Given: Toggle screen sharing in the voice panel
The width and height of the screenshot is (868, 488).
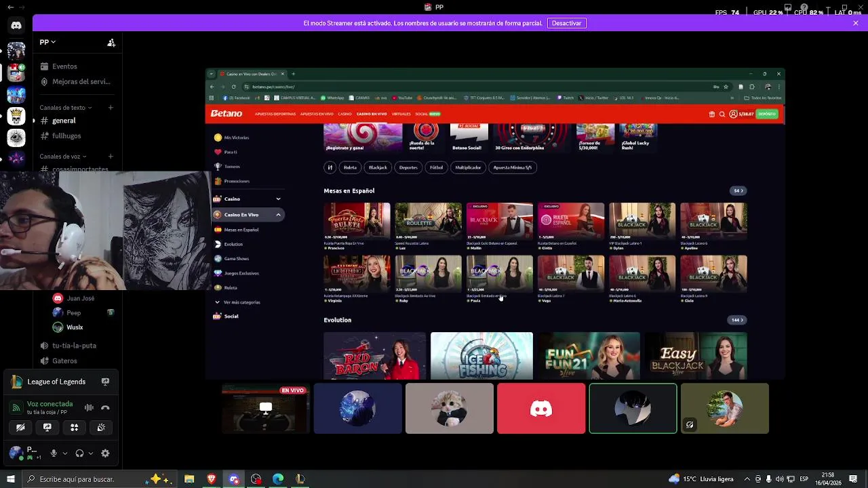Looking at the screenshot, I should [47, 427].
